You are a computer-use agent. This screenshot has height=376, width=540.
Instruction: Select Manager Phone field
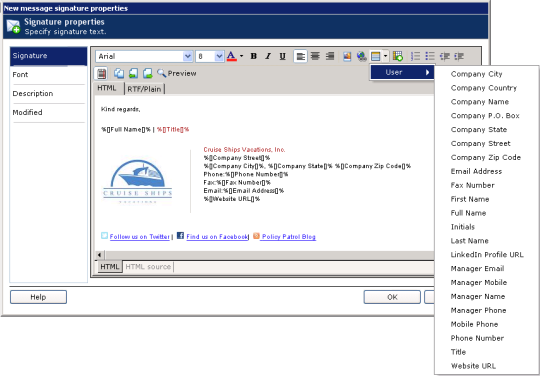[478, 310]
